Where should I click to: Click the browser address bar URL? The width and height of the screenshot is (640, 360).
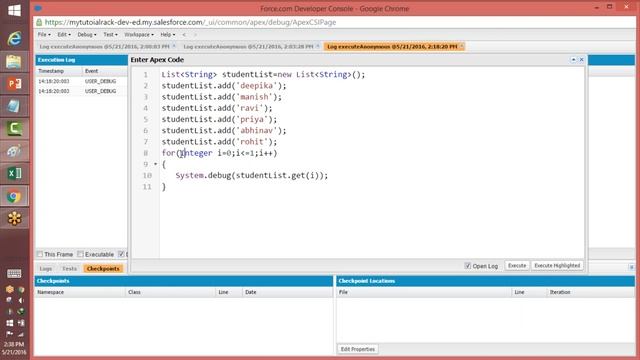pyautogui.click(x=190, y=22)
